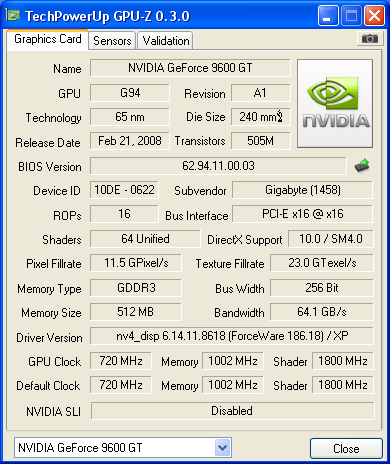Click the Release Date label
The height and width of the screenshot is (464, 390).
(48, 143)
